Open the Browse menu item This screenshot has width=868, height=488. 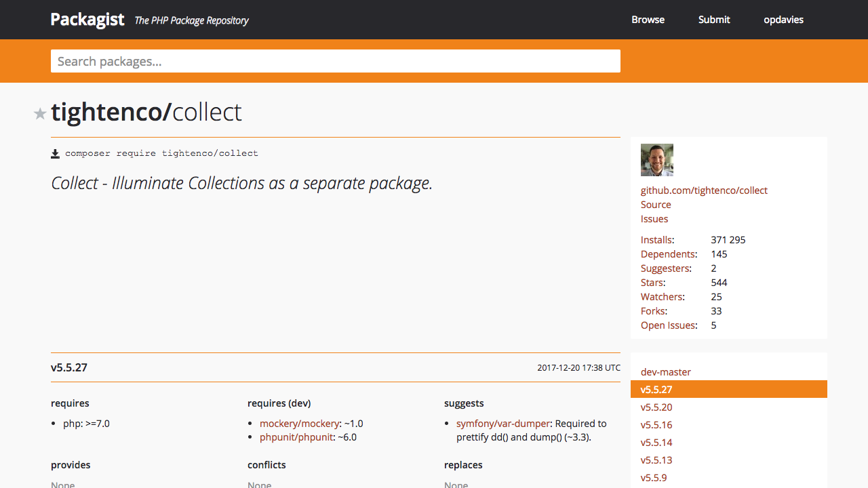648,20
